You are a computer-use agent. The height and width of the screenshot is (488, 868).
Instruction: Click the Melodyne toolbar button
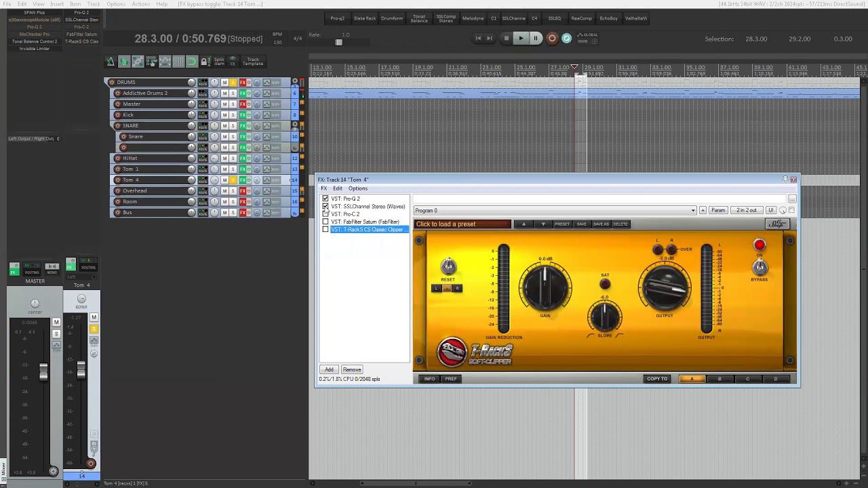(x=473, y=18)
